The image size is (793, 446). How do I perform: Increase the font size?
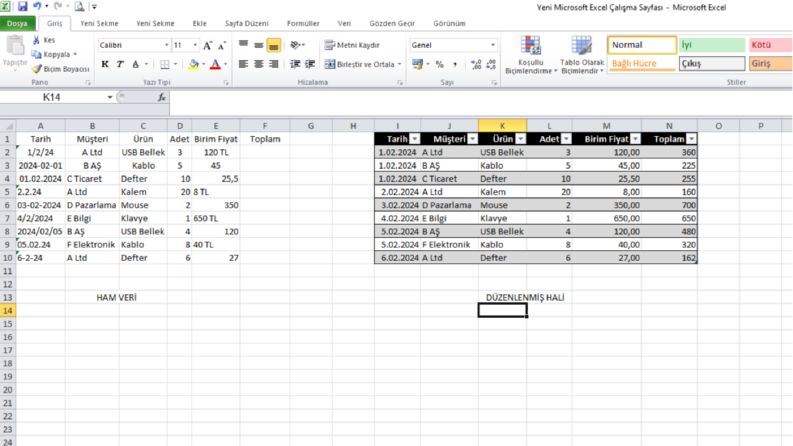pos(207,46)
